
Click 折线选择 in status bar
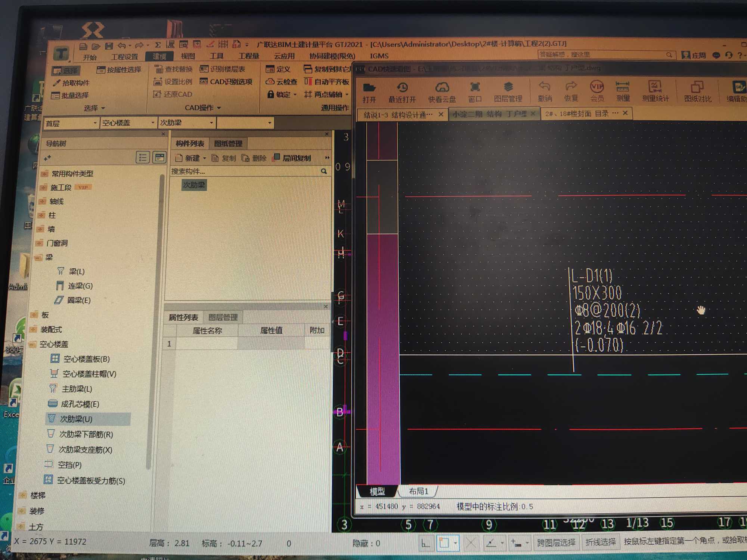coord(601,542)
